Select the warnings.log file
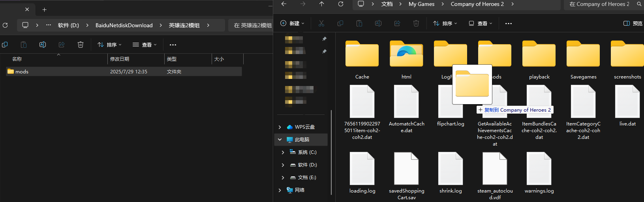Image resolution: width=644 pixels, height=202 pixels. coord(539,173)
